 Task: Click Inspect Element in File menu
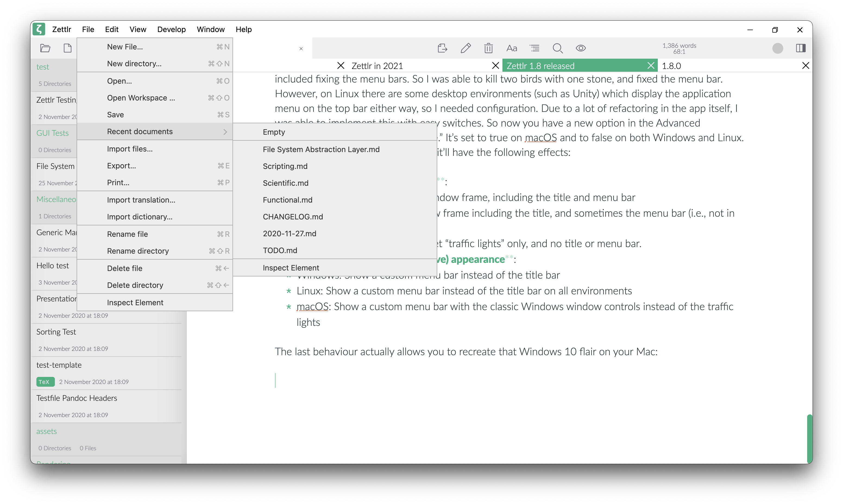pos(155,303)
